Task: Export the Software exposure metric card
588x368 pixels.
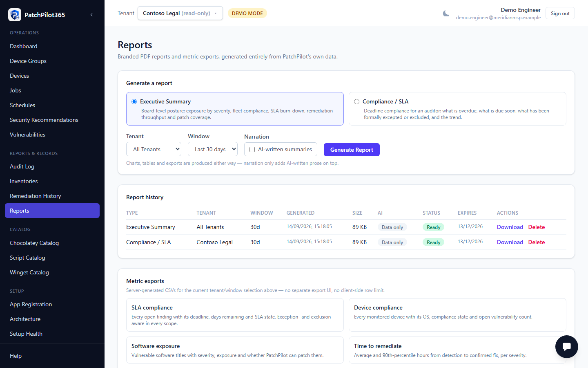Action: coord(235,350)
